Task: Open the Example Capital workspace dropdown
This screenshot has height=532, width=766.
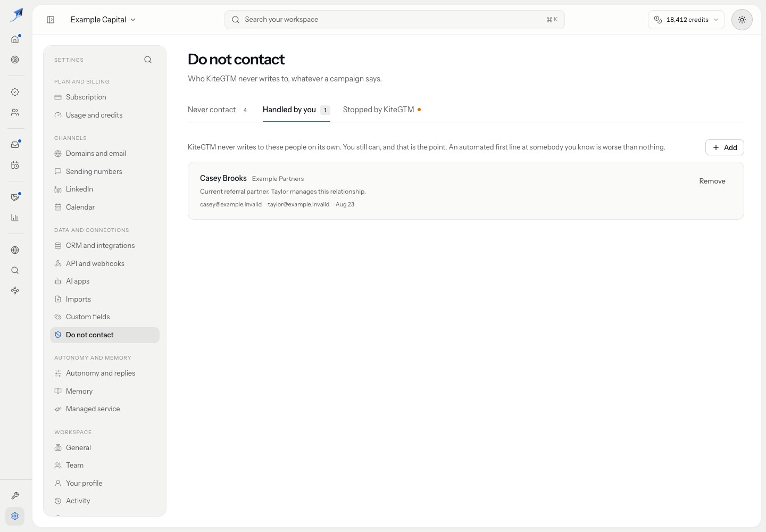Action: (103, 20)
